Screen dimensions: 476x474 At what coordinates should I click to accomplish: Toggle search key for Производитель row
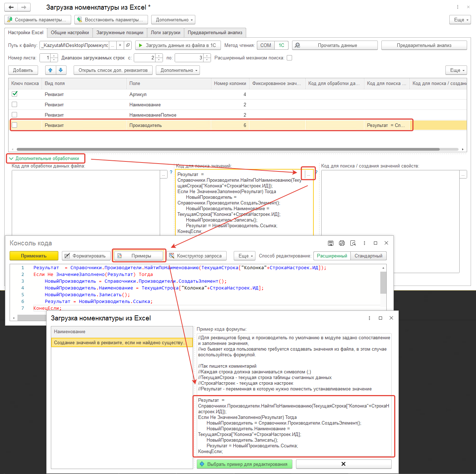15,125
